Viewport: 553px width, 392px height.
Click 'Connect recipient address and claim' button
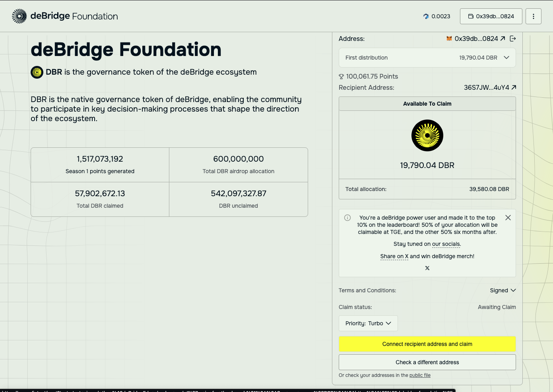pyautogui.click(x=427, y=344)
